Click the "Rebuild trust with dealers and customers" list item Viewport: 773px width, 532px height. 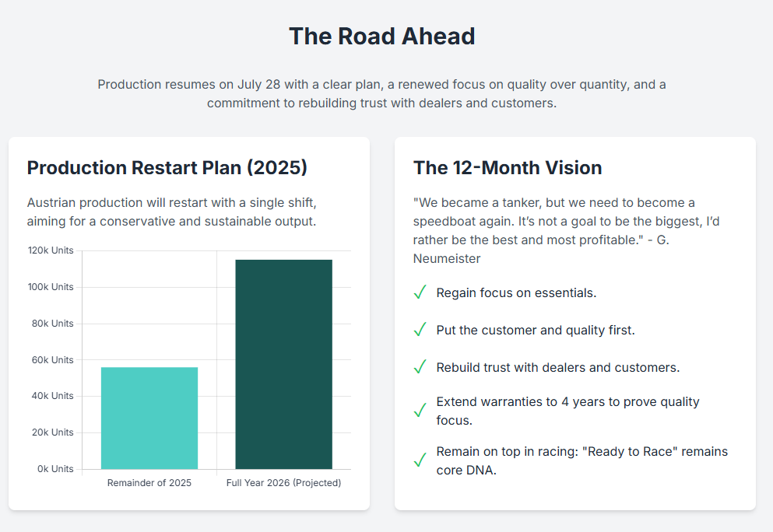click(x=557, y=367)
